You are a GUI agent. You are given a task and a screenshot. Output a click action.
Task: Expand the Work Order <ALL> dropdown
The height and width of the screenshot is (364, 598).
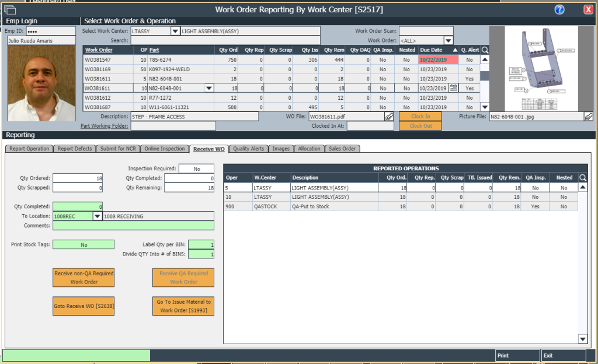point(448,40)
